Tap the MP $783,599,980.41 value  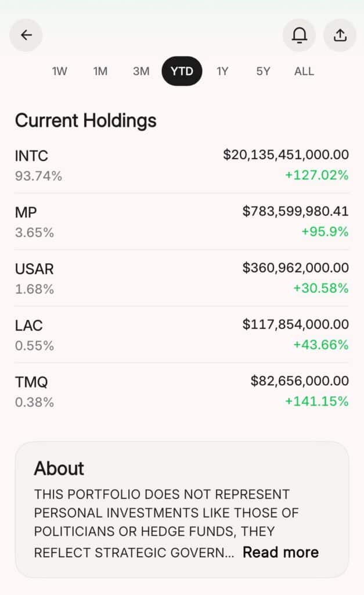[x=295, y=211]
